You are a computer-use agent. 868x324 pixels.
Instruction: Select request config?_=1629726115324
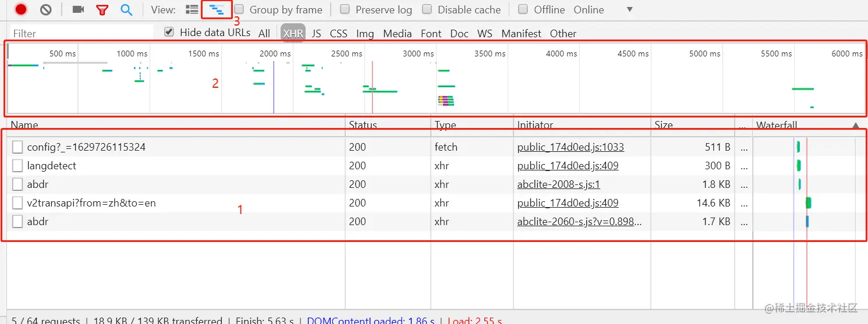(86, 147)
